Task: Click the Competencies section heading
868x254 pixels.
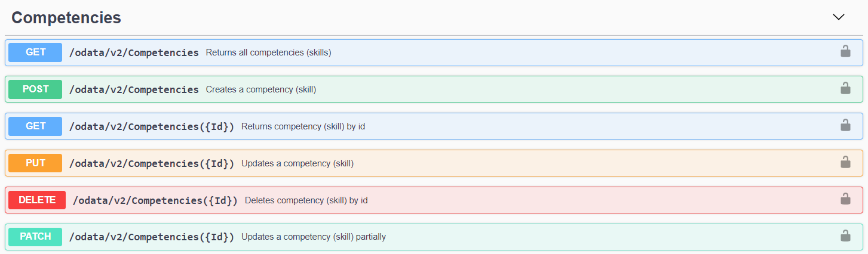Action: [x=66, y=18]
